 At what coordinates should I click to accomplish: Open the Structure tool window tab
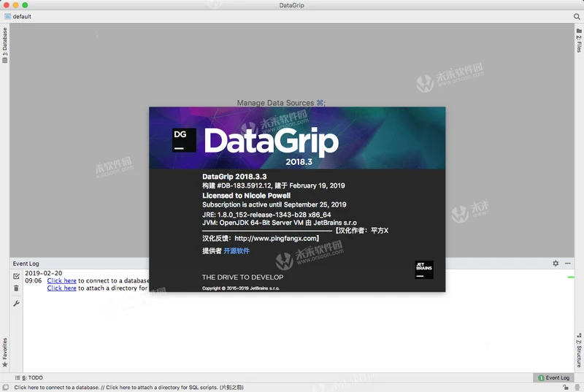click(579, 350)
